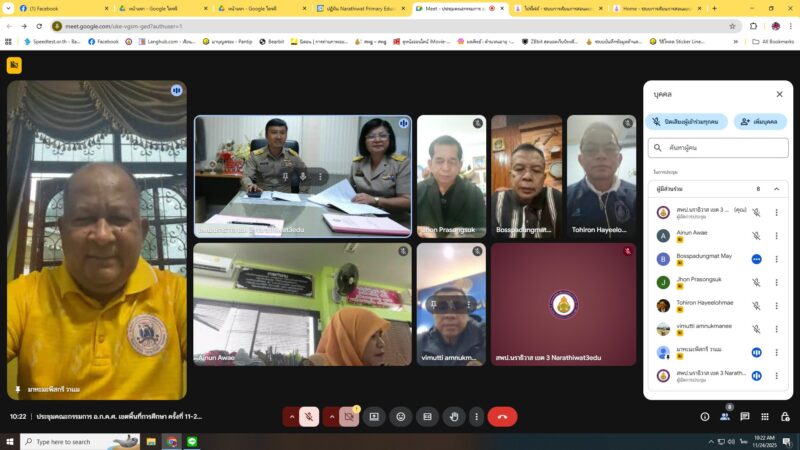The height and width of the screenshot is (450, 800).
Task: Switch to Narathiwat Primary Education tab
Action: point(360,8)
